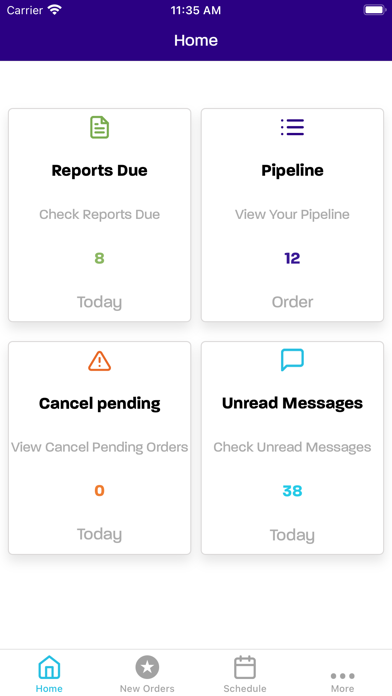Tap the New Orders star icon
Image resolution: width=392 pixels, height=696 pixels.
147,667
